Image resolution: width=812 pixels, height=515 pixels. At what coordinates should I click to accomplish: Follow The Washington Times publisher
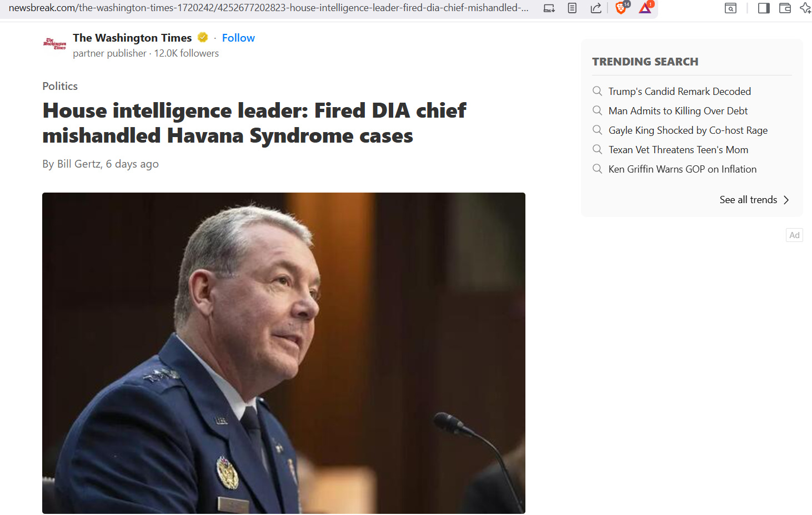238,38
